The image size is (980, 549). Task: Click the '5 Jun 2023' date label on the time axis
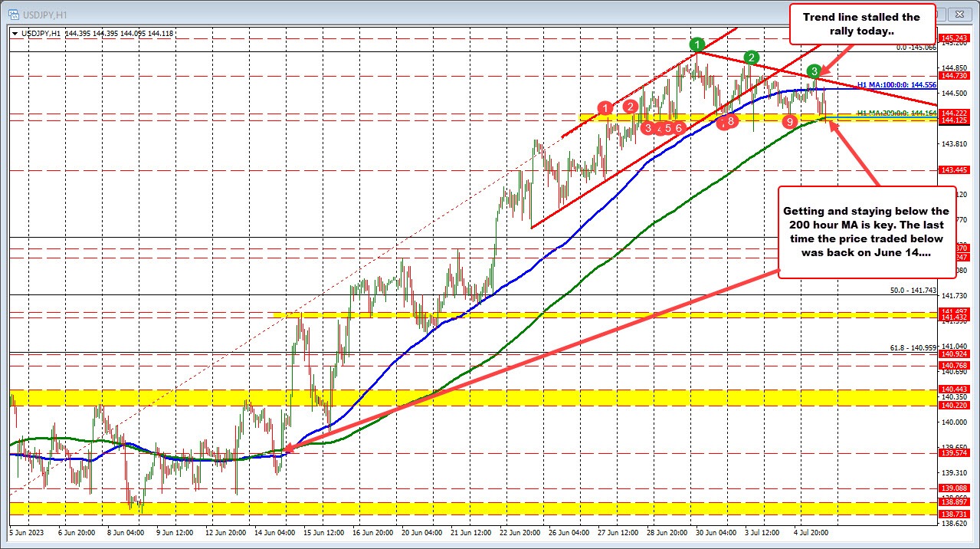25,532
